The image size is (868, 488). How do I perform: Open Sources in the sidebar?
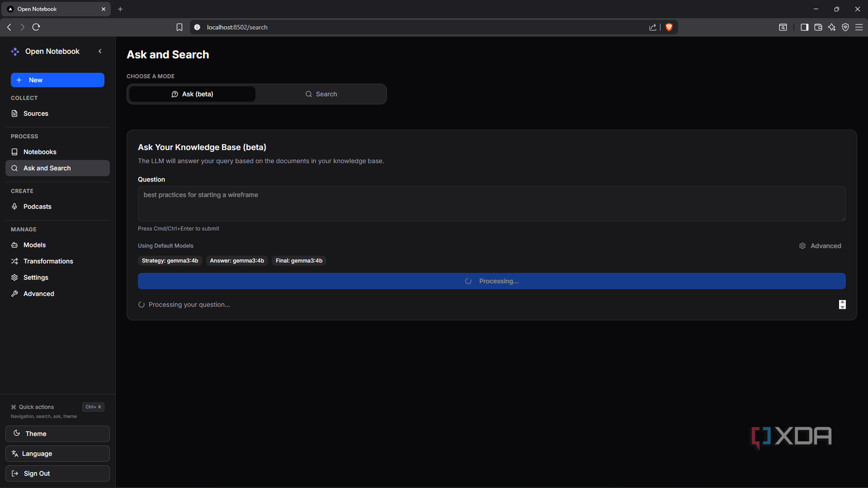(x=57, y=113)
